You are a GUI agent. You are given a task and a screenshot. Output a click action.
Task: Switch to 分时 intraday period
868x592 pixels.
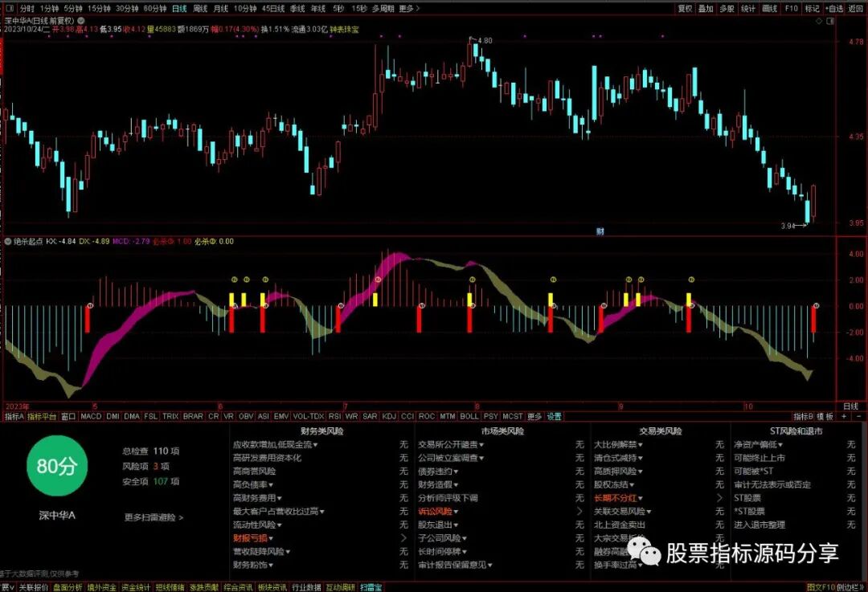click(x=27, y=8)
